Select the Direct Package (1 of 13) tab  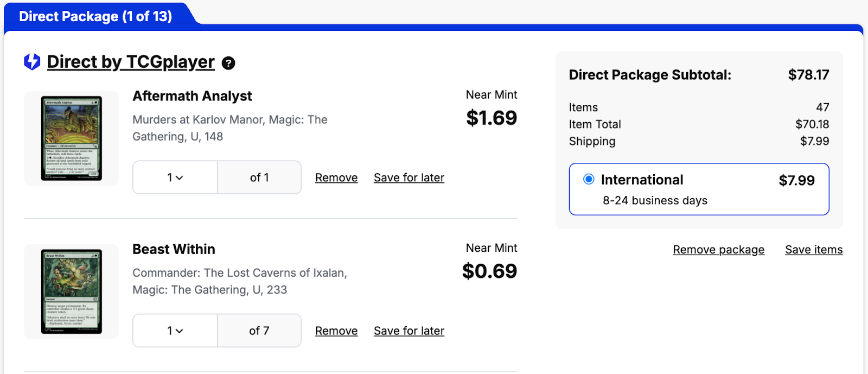coord(95,16)
